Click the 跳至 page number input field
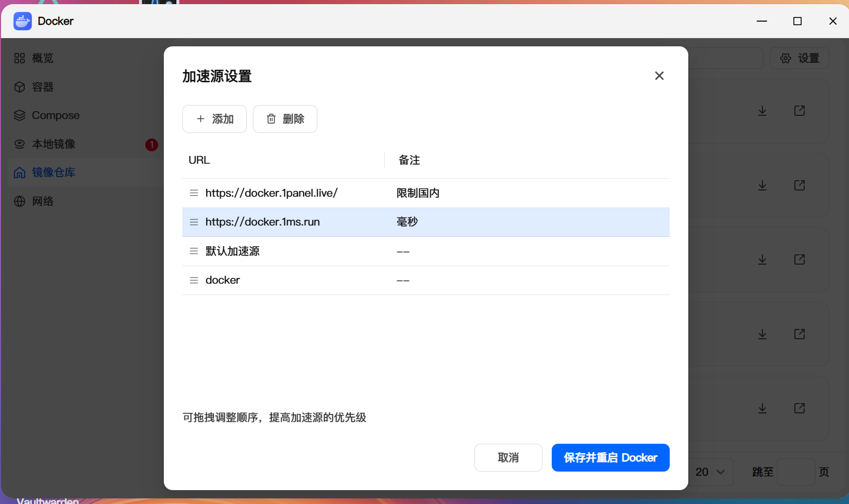Image resolution: width=849 pixels, height=504 pixels. [x=796, y=472]
